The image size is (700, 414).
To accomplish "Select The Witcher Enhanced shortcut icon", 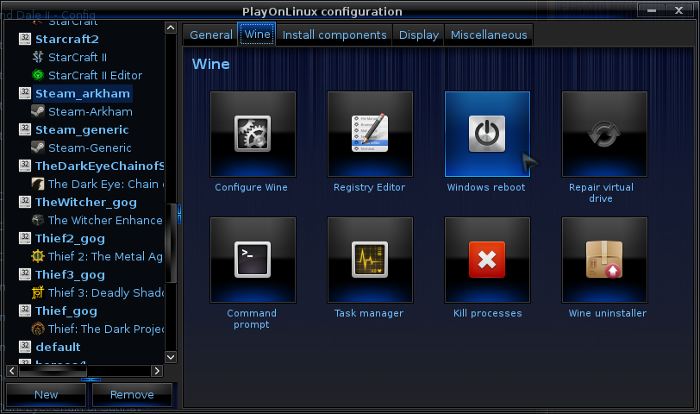I will (38, 220).
